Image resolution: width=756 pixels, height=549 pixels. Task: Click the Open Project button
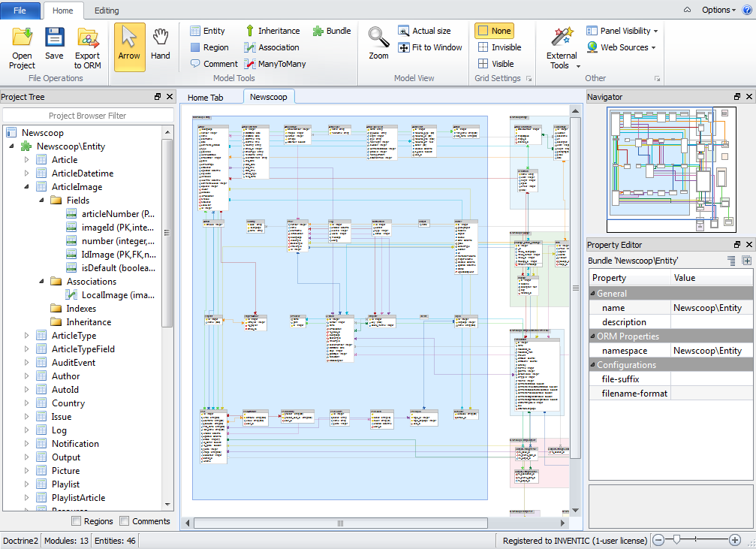pyautogui.click(x=21, y=47)
